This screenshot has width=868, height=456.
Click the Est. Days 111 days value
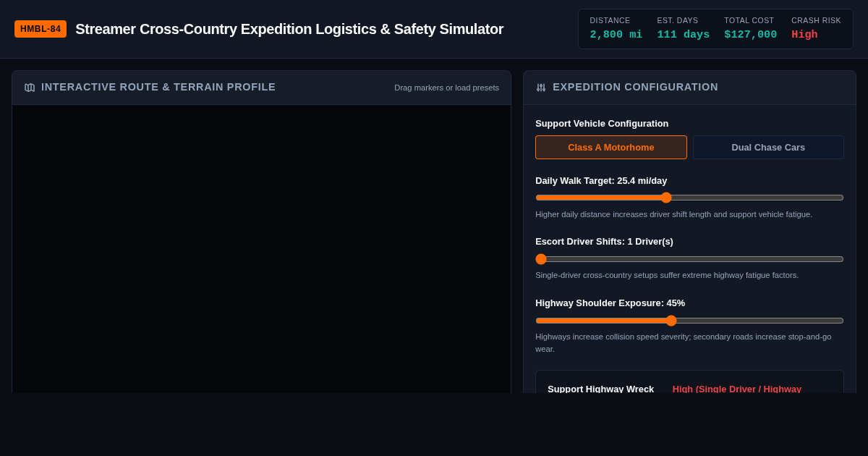683,35
